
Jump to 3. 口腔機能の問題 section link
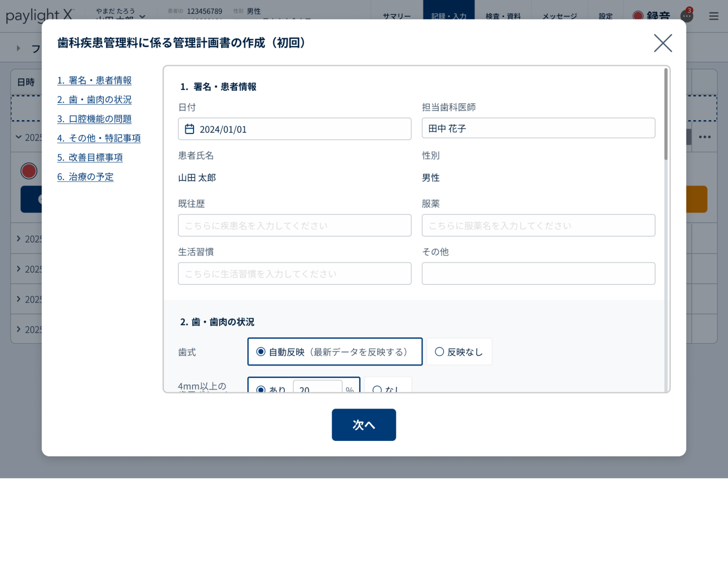click(x=94, y=119)
